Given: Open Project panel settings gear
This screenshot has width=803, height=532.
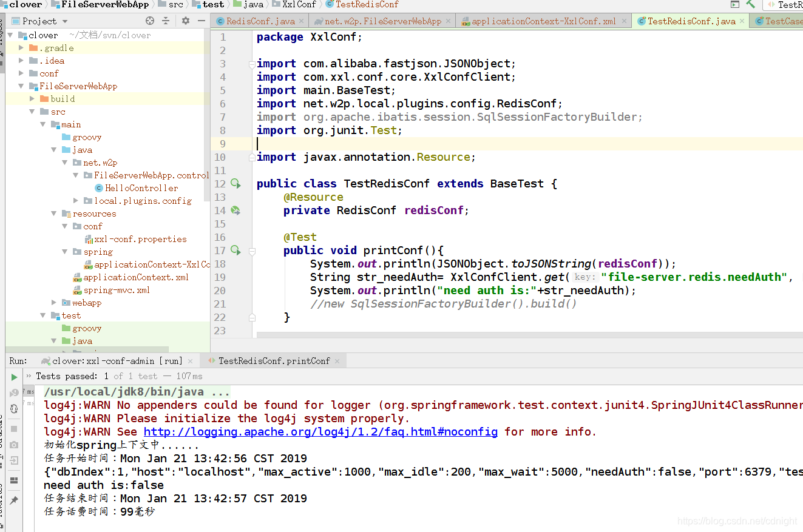Looking at the screenshot, I should click(186, 21).
